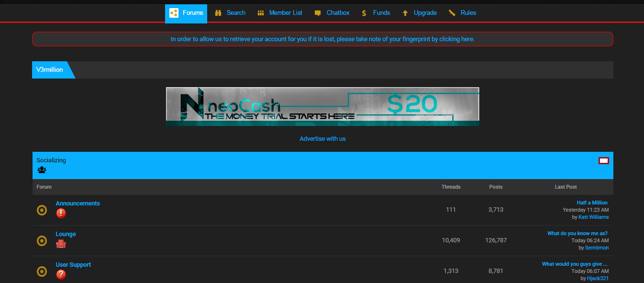
Task: Select the Upgrade arrow icon
Action: (406, 12)
